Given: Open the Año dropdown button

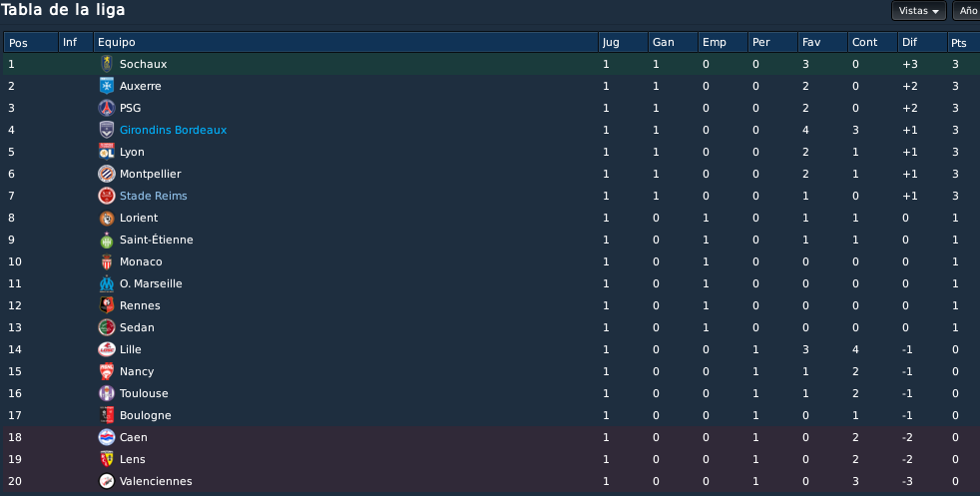Looking at the screenshot, I should (x=966, y=11).
